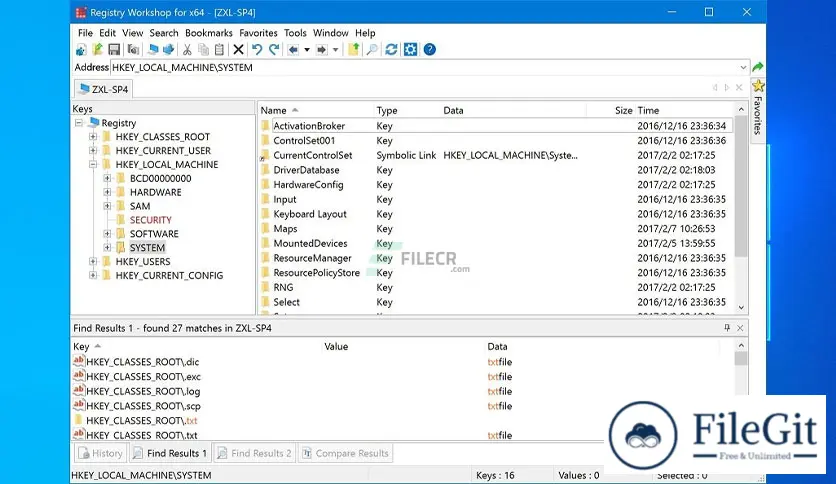Refresh the registry view
The image size is (836, 484).
391,50
